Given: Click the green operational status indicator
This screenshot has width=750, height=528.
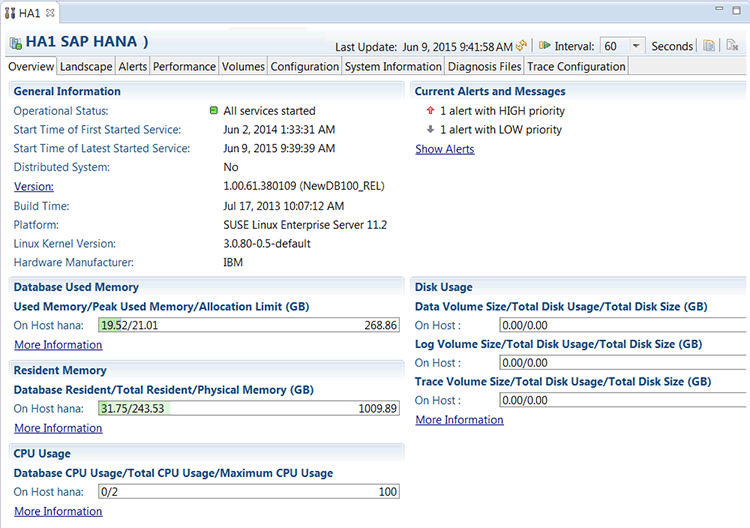Looking at the screenshot, I should [x=214, y=111].
